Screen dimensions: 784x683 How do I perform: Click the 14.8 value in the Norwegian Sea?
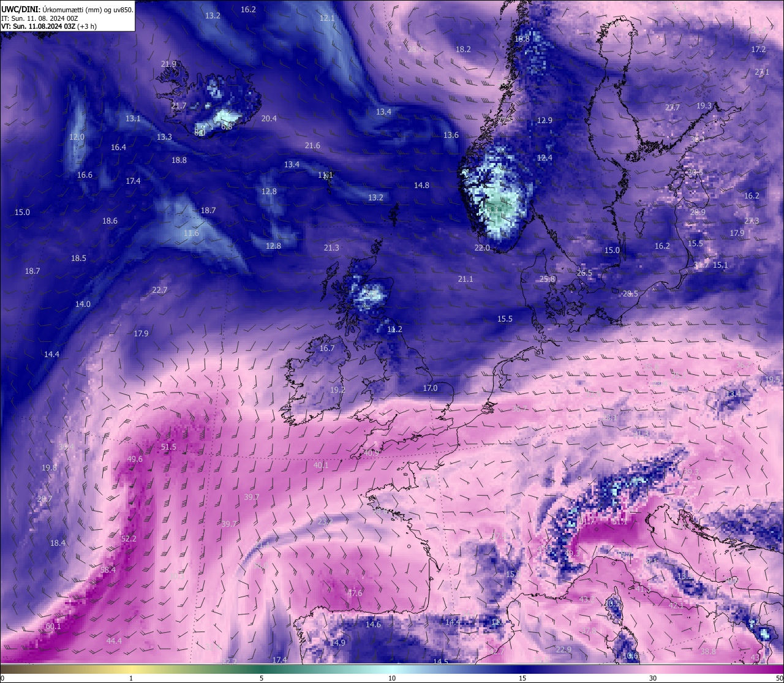[x=421, y=185]
